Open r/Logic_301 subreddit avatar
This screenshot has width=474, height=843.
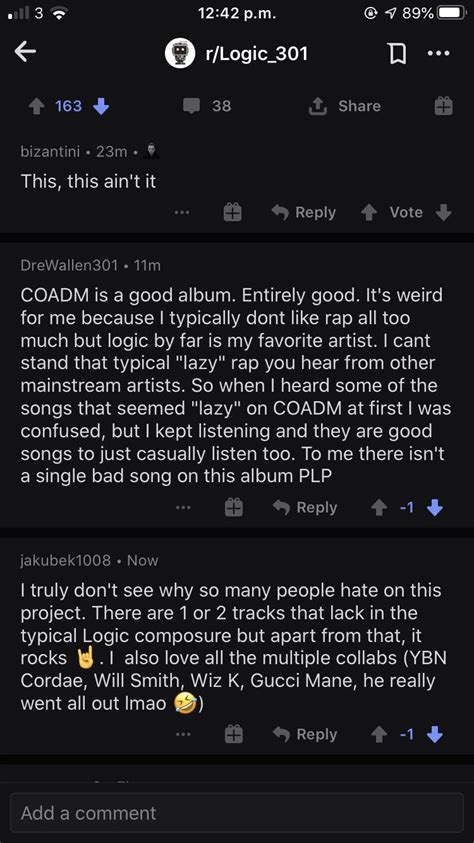click(180, 53)
